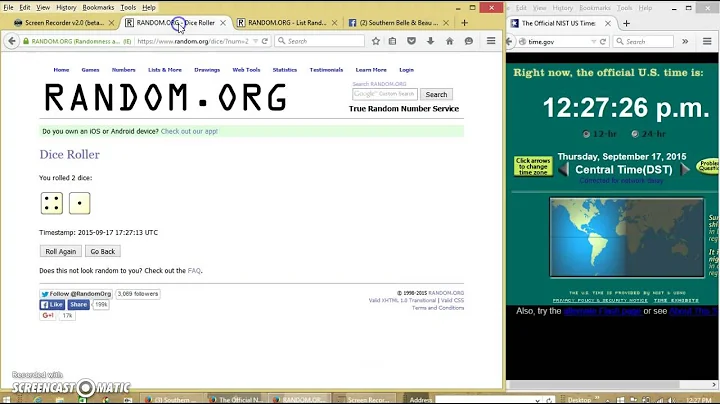Open the Lists & More nav link

click(165, 70)
